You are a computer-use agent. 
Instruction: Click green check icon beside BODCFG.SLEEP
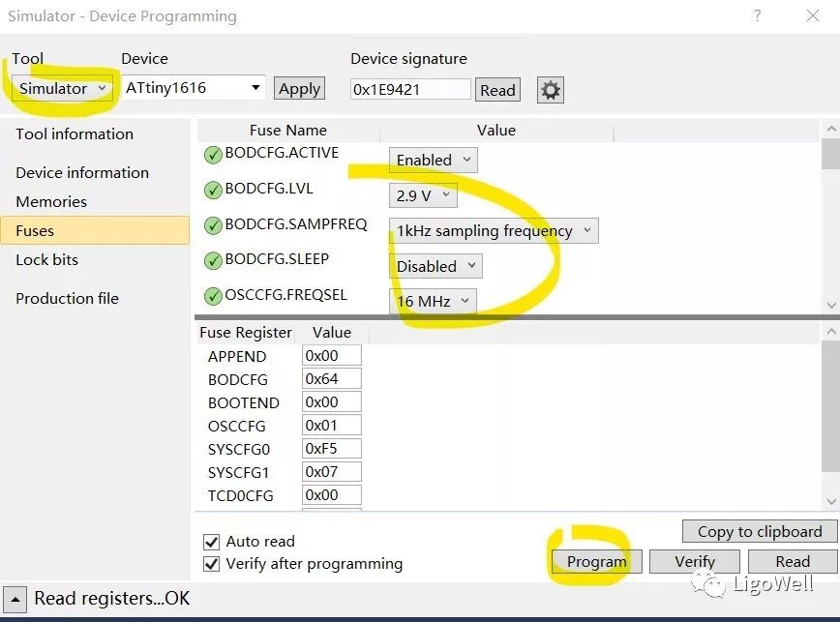[x=213, y=260]
